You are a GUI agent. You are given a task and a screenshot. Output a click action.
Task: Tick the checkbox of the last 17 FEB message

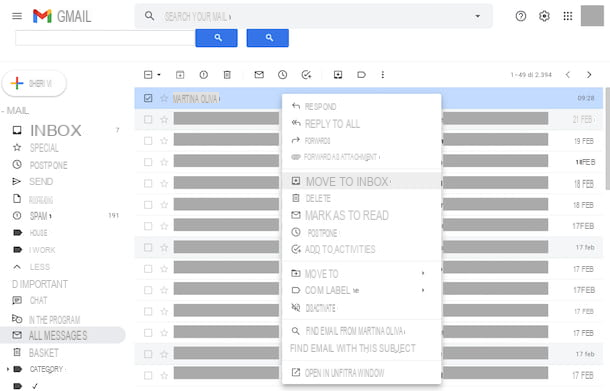click(x=148, y=375)
